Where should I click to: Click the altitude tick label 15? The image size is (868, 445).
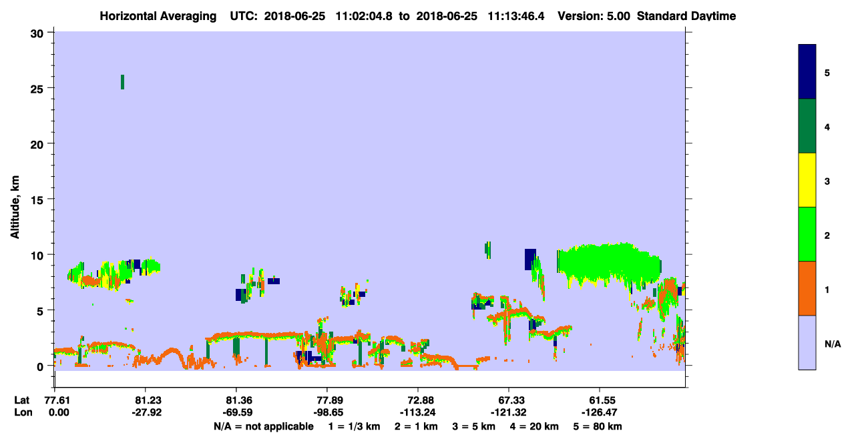[x=38, y=199]
